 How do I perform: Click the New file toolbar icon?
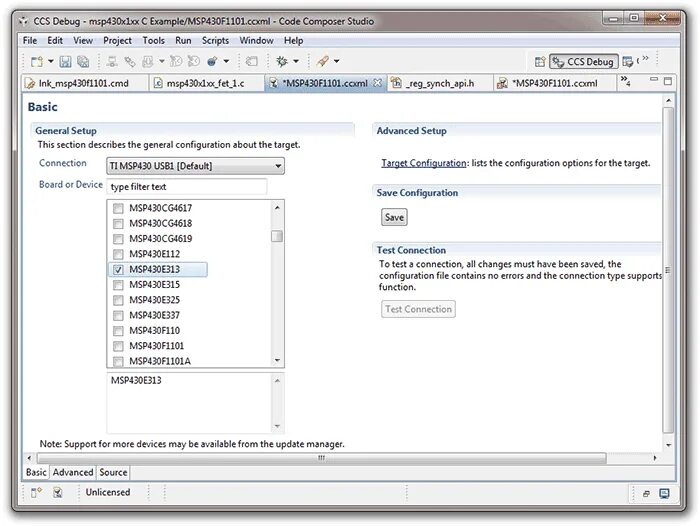[x=37, y=61]
